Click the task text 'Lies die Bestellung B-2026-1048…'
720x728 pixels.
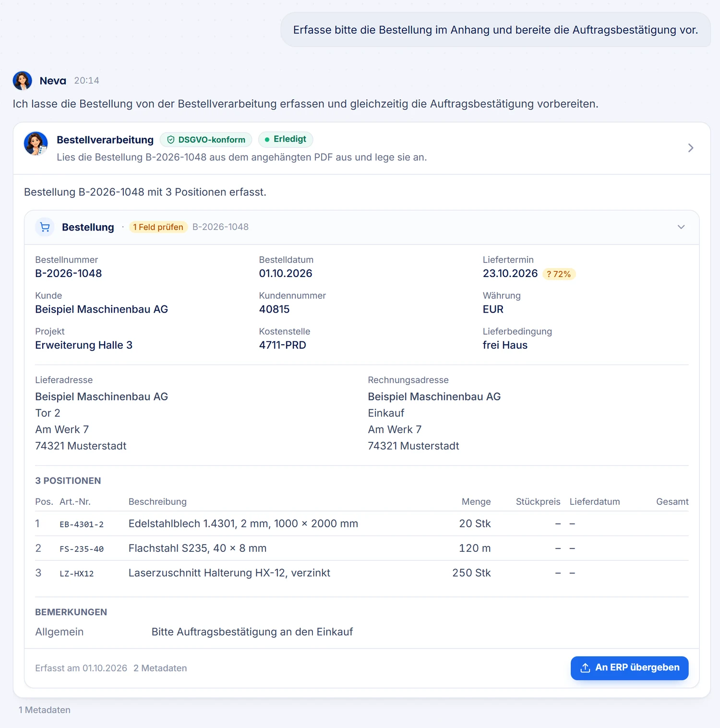click(x=241, y=158)
